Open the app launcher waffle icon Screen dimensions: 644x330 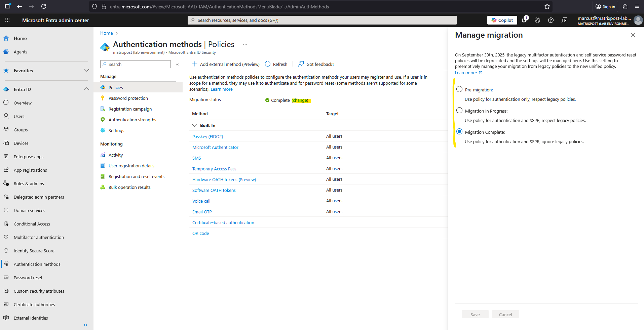[7, 20]
